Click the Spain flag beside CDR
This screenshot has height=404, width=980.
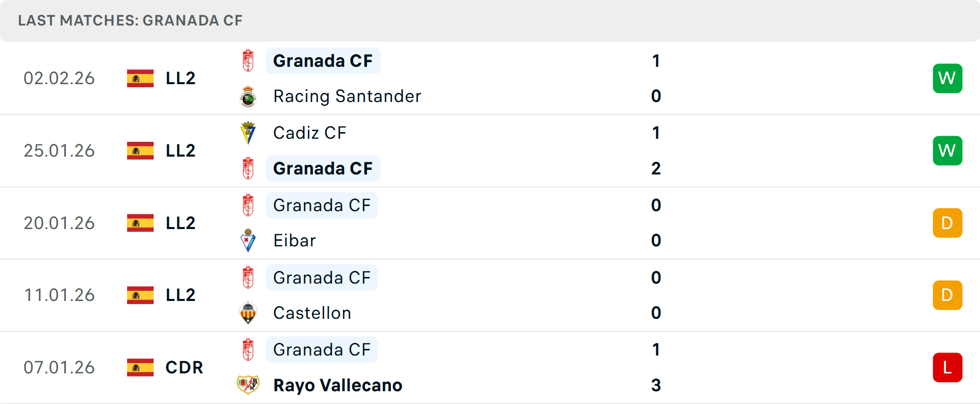tap(140, 367)
